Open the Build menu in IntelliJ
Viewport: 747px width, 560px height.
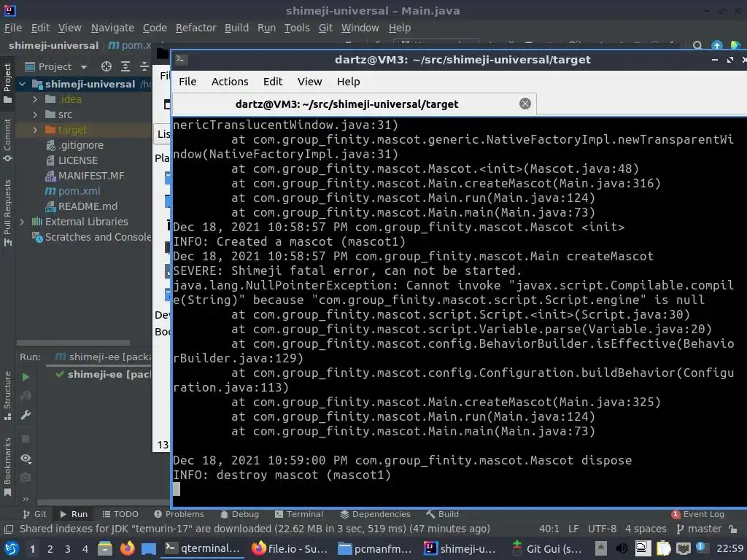237,28
